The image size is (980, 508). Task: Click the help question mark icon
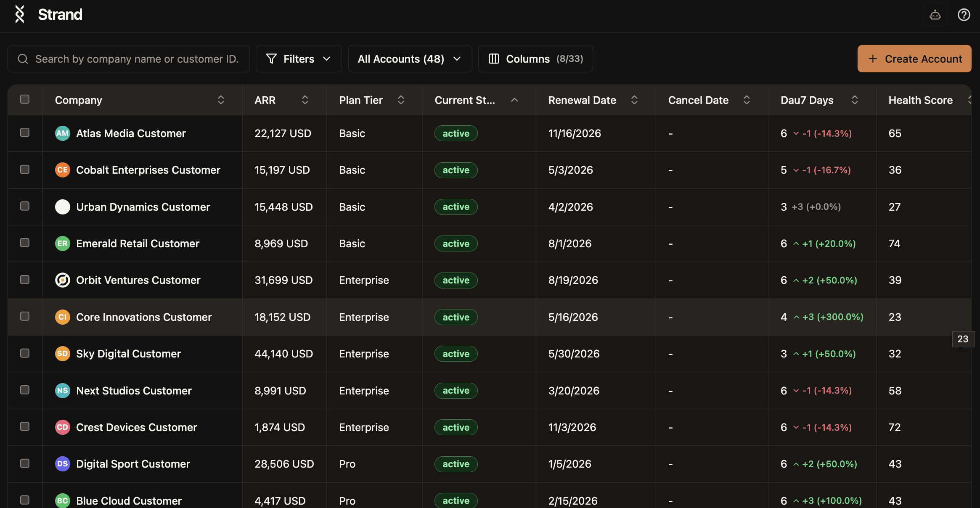(x=964, y=15)
